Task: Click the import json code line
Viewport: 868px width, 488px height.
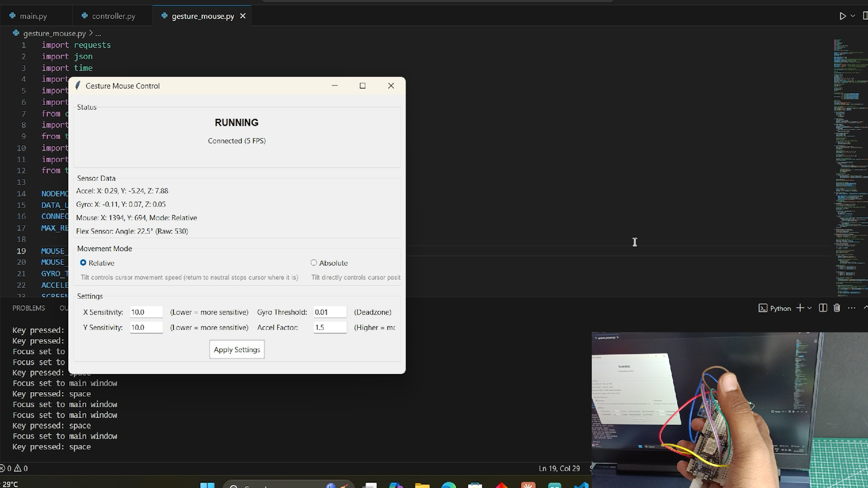Action: click(67, 56)
